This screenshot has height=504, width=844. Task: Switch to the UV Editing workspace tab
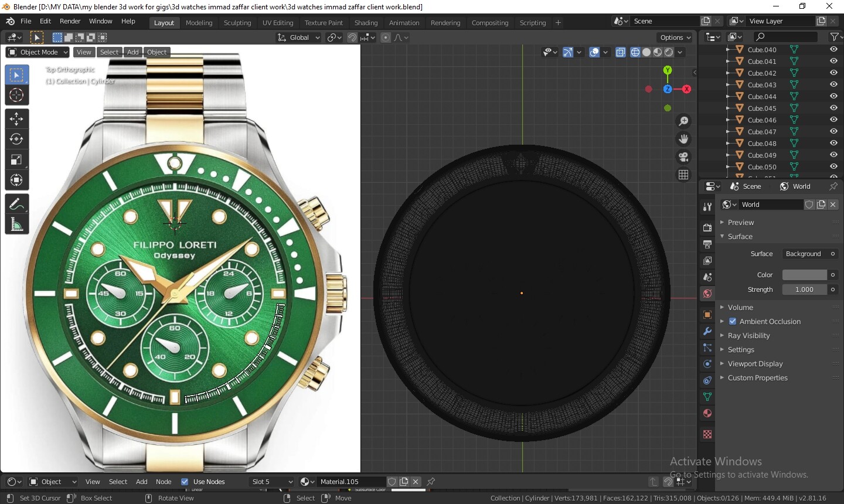point(278,23)
